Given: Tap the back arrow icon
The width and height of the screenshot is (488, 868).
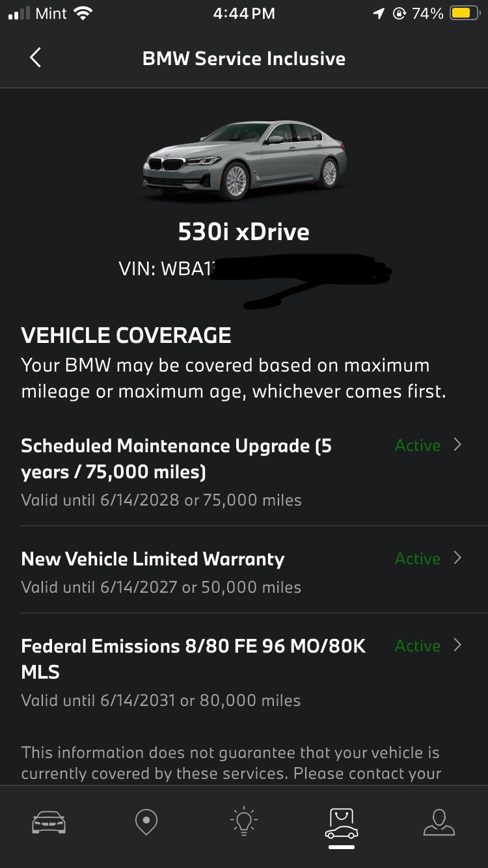Looking at the screenshot, I should [x=36, y=58].
